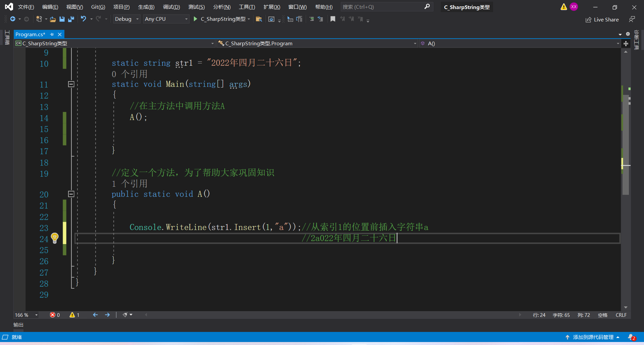This screenshot has width=644, height=345.
Task: Click the notifications bell in status bar
Action: [x=632, y=337]
